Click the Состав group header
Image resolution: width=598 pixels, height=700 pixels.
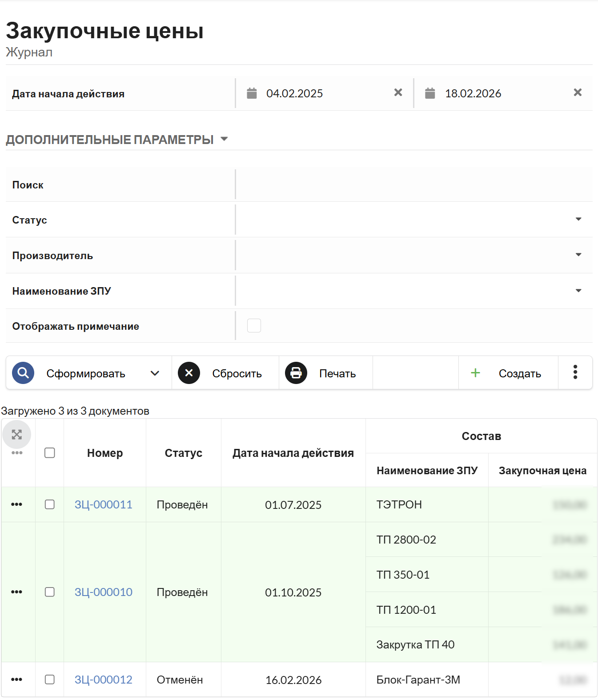point(482,436)
